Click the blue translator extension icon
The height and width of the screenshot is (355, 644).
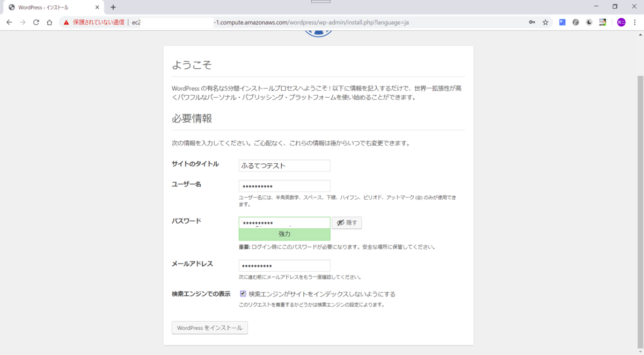click(x=562, y=22)
